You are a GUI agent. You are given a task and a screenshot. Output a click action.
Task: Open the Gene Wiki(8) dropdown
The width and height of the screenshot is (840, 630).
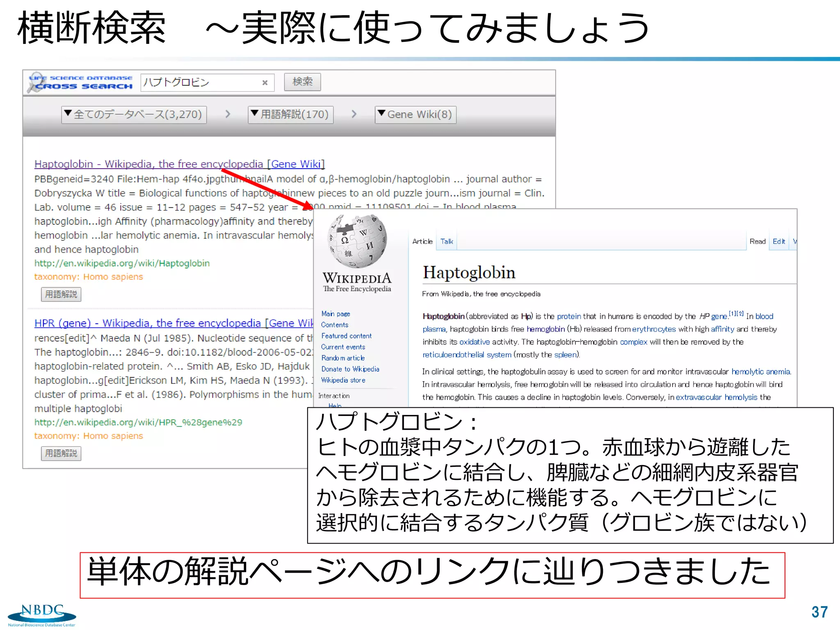coord(415,114)
